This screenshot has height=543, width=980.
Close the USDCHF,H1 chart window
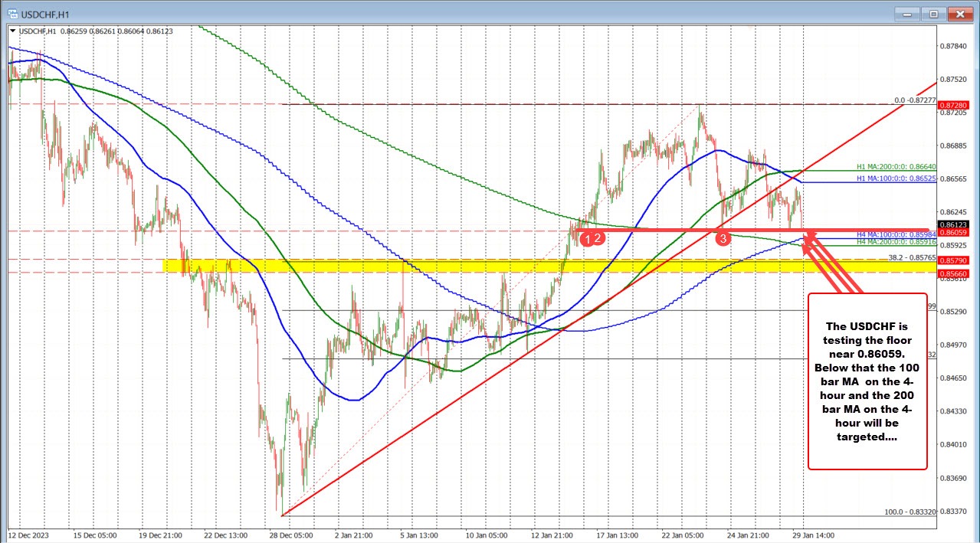[960, 13]
